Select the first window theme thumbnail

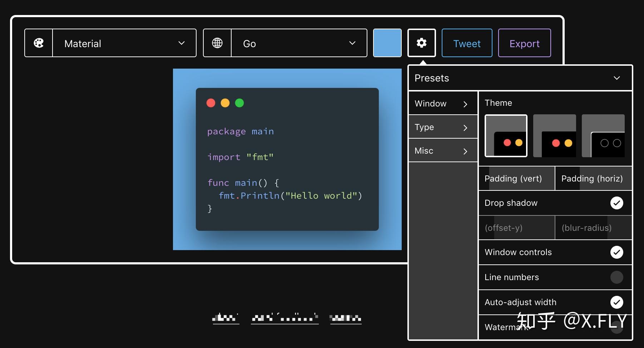[506, 136]
